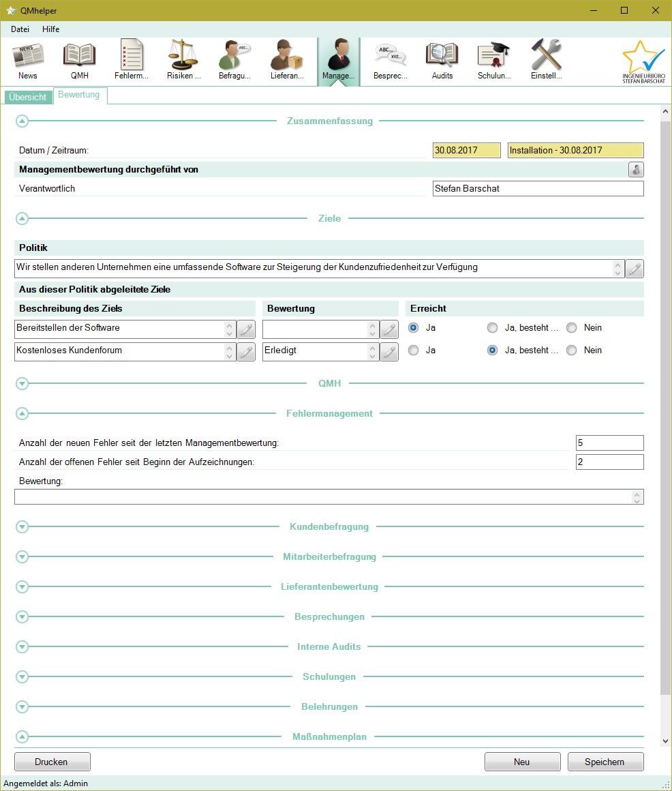This screenshot has height=791, width=672.
Task: Select Nein for the Kostenloses Kundenforum goal
Action: click(571, 350)
